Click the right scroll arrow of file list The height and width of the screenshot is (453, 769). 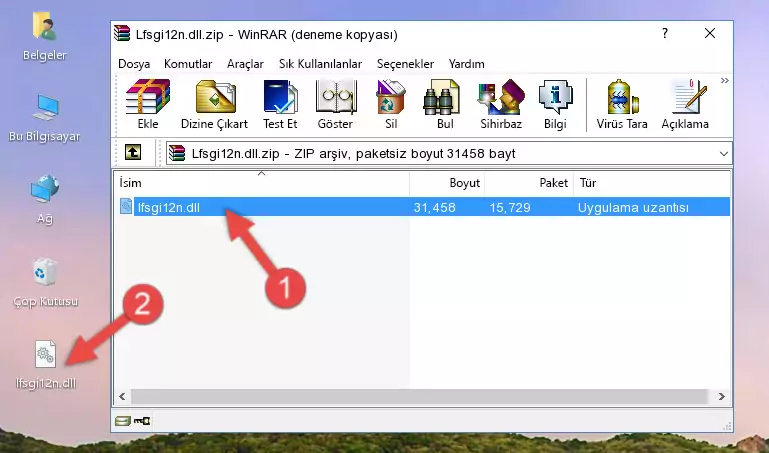coord(722,396)
